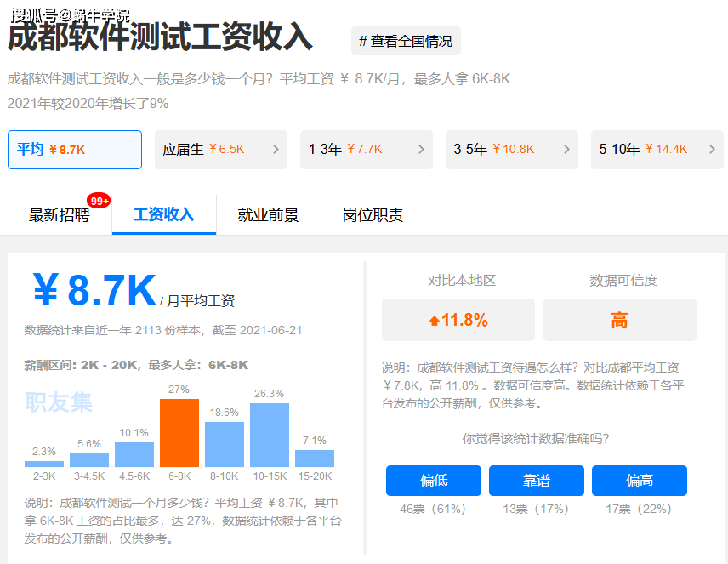
Task: Click the 8-10K bar showing 18.6%
Action: [225, 444]
